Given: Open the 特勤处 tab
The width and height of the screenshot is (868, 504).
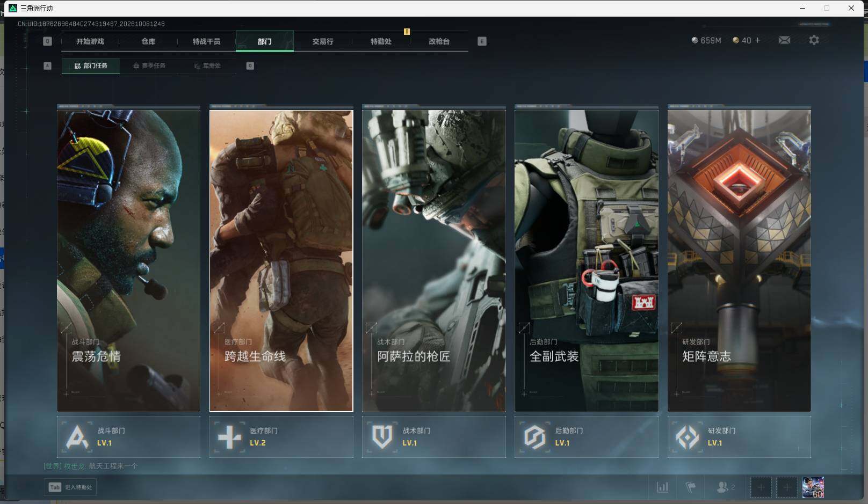Looking at the screenshot, I should 381,41.
